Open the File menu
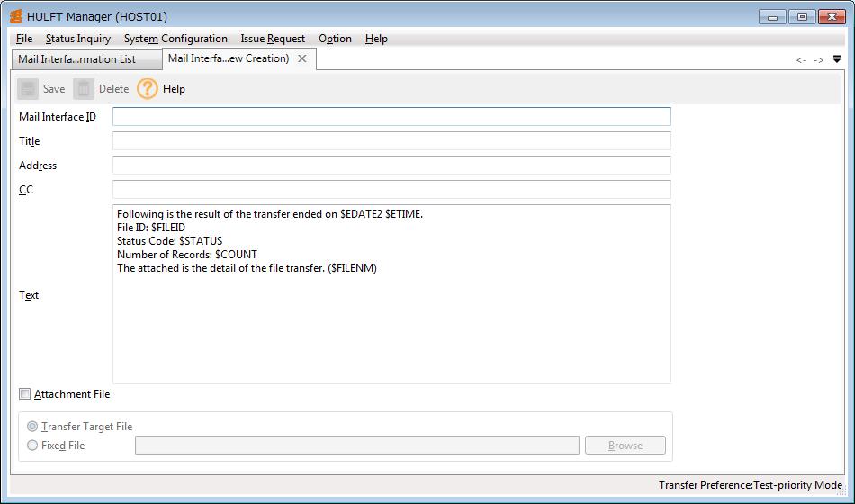Image resolution: width=855 pixels, height=504 pixels. 24,39
